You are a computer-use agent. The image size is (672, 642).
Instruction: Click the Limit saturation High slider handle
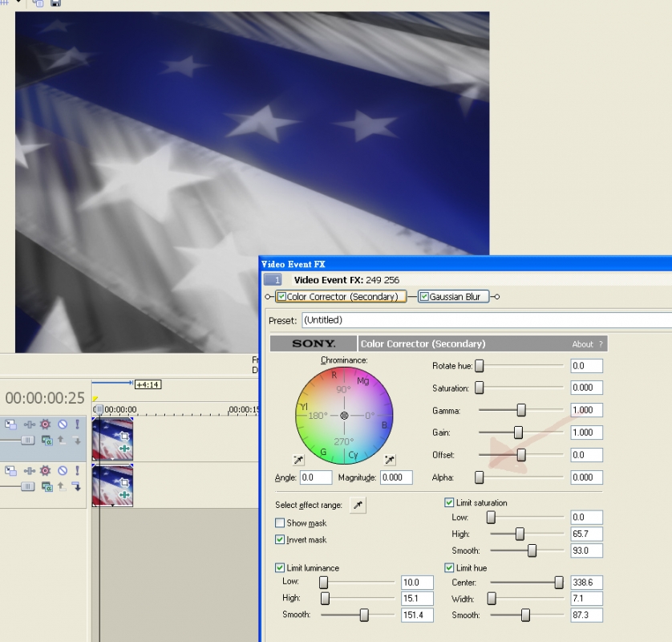pos(520,534)
